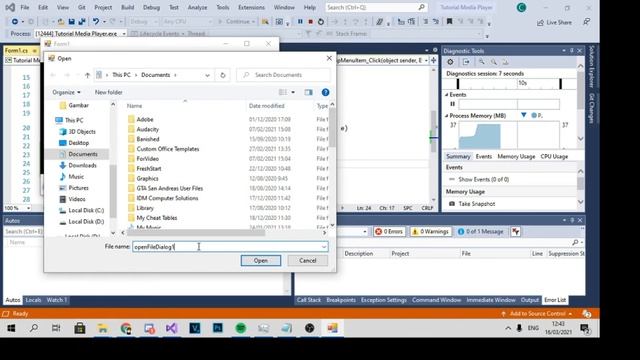Open the view options dropdown arrow in Open dialog
640x360 pixels.
click(x=293, y=92)
